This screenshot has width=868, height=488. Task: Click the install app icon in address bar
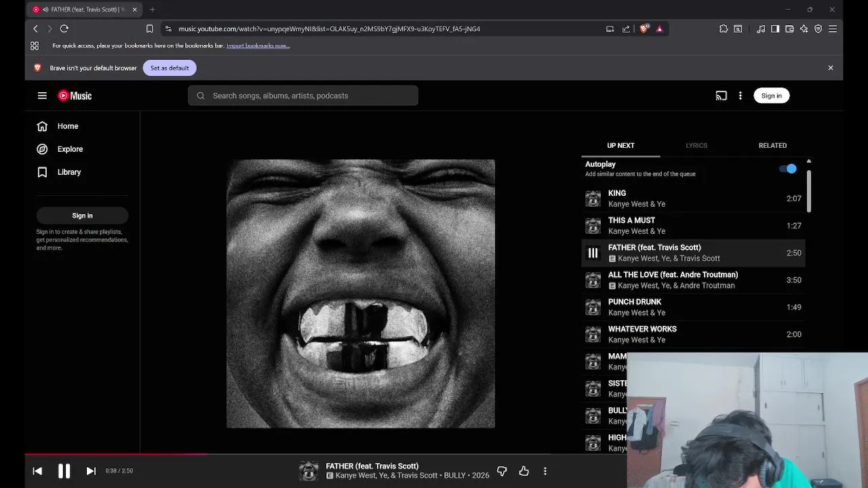coord(610,28)
